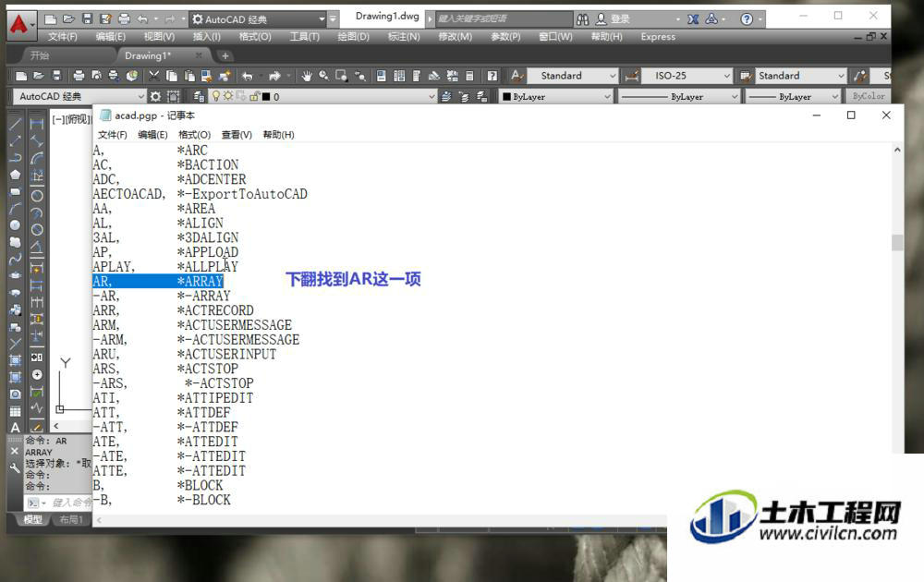The width and height of the screenshot is (924, 582).
Task: Select the Table draw tool
Action: click(16, 411)
